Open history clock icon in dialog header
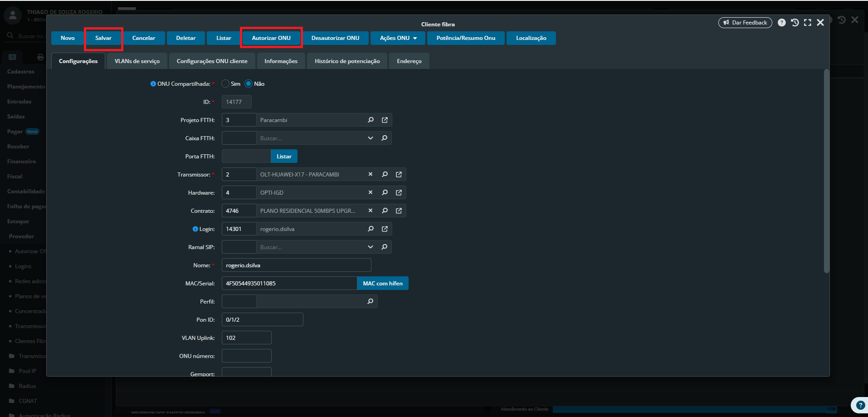 coord(795,23)
